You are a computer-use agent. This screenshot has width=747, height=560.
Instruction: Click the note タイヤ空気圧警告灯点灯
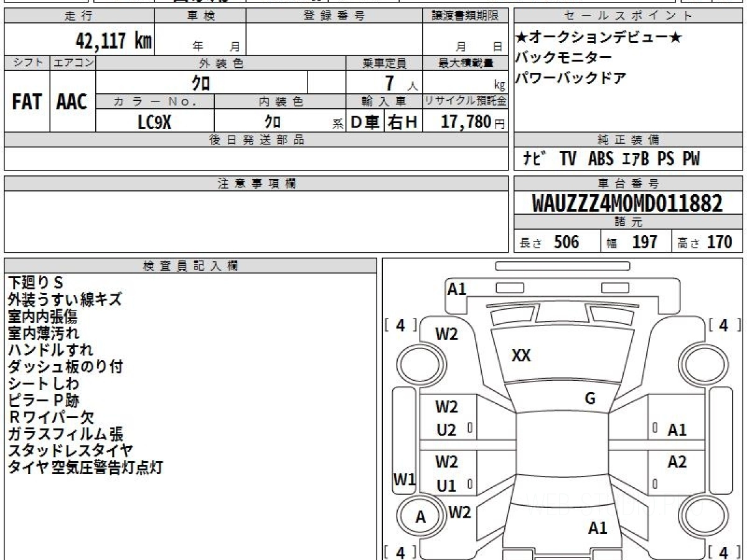pos(85,467)
